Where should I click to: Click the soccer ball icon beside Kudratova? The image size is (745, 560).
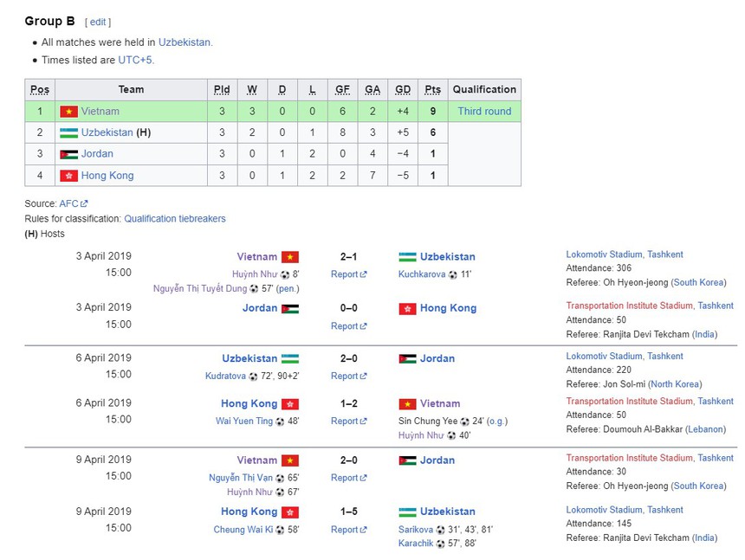[x=254, y=377]
